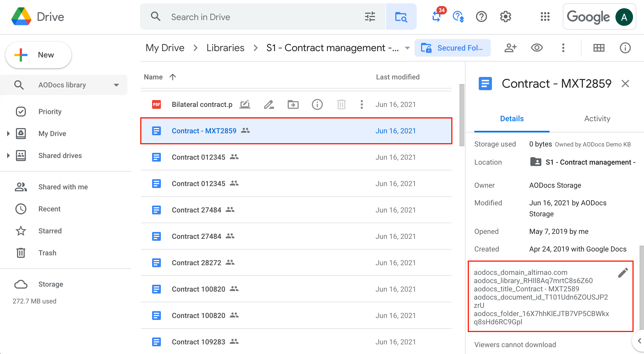Click the info circle icon on Bilateral contract
The image size is (644, 354).
[317, 105]
